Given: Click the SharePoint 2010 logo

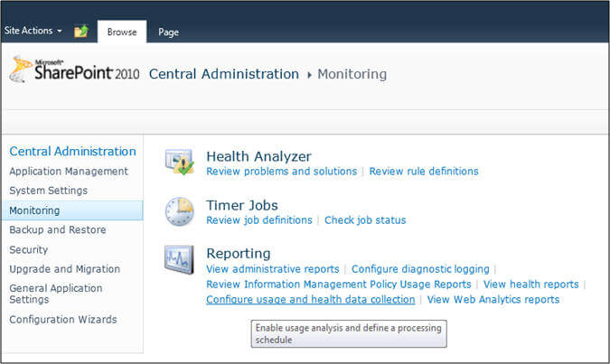Looking at the screenshot, I should pos(74,70).
